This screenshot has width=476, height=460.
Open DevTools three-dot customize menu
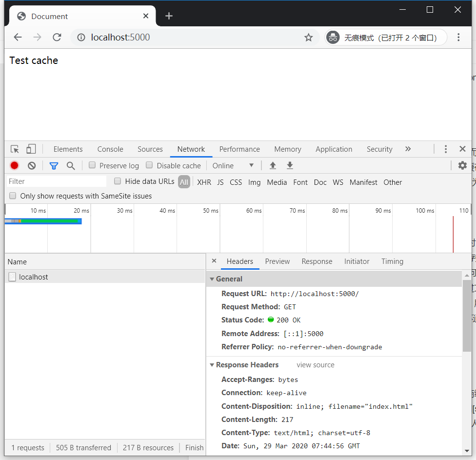[x=446, y=149]
